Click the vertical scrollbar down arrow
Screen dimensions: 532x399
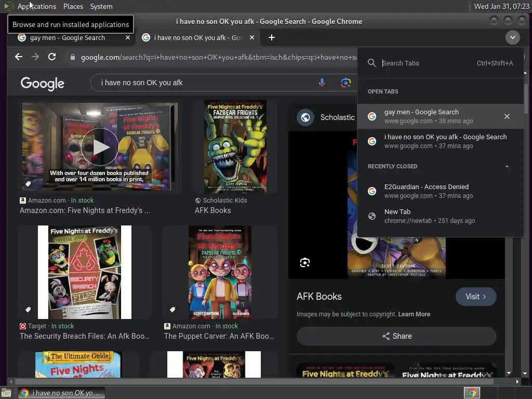(x=525, y=373)
